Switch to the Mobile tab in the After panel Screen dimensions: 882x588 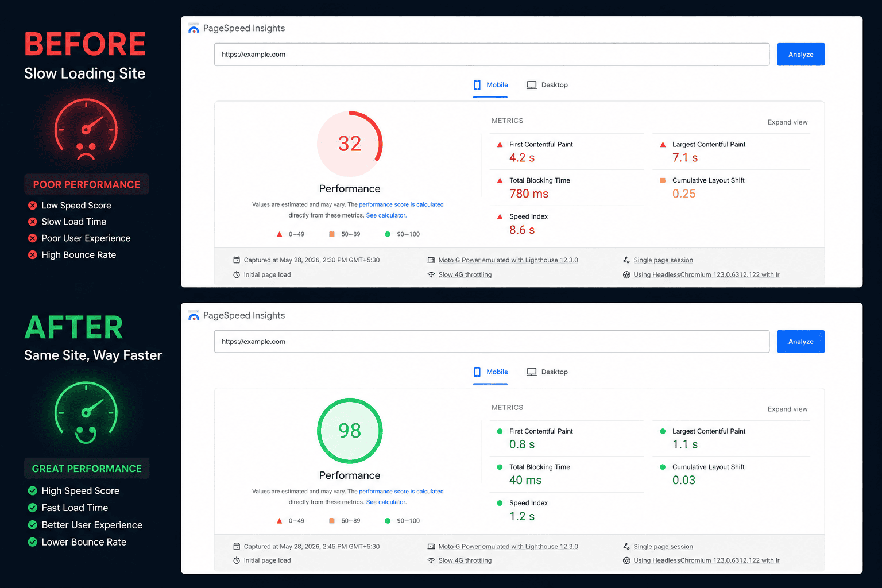(490, 372)
